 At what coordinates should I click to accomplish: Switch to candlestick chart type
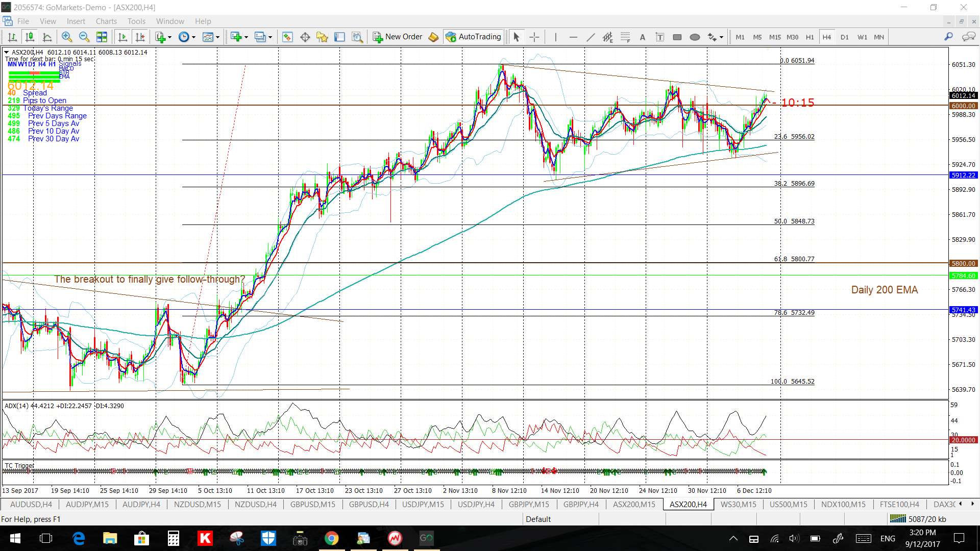[x=30, y=37]
